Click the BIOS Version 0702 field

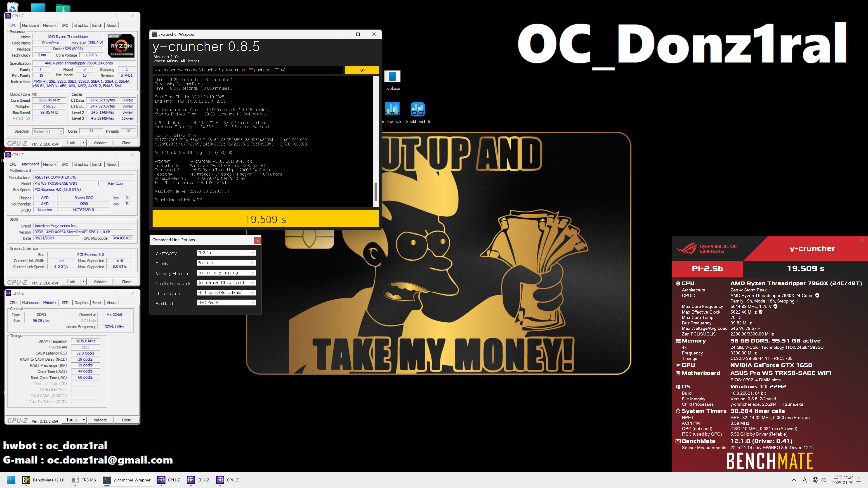click(84, 232)
